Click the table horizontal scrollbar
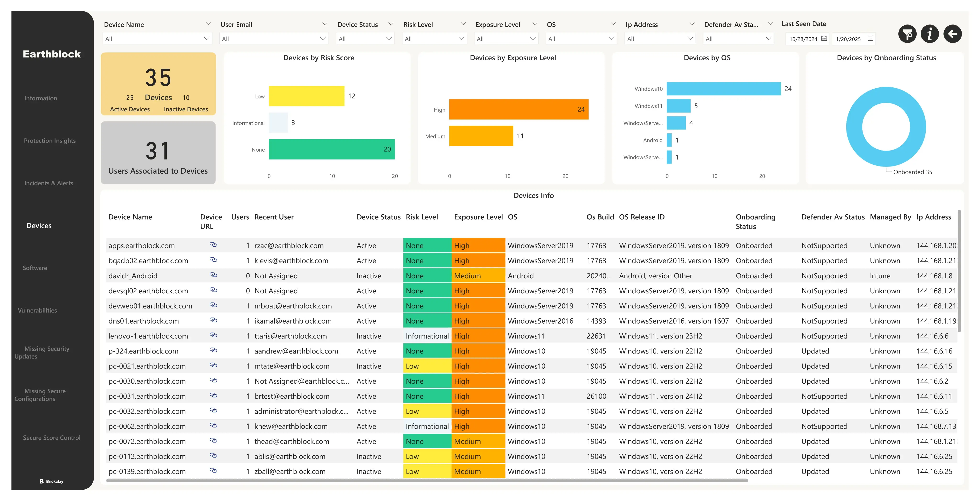 (x=426, y=481)
